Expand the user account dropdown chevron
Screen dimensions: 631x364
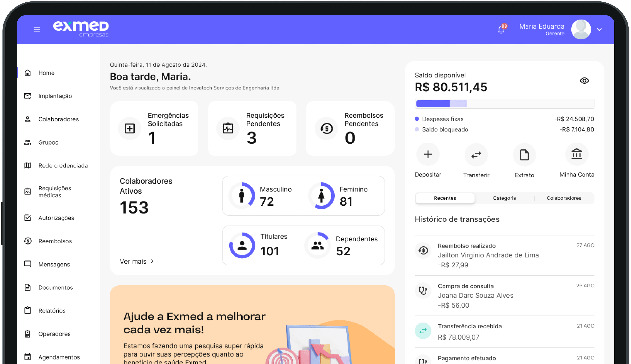coord(599,30)
